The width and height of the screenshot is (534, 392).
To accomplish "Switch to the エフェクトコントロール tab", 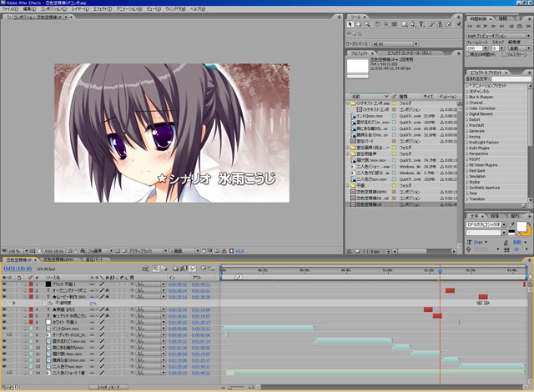I will [x=410, y=53].
